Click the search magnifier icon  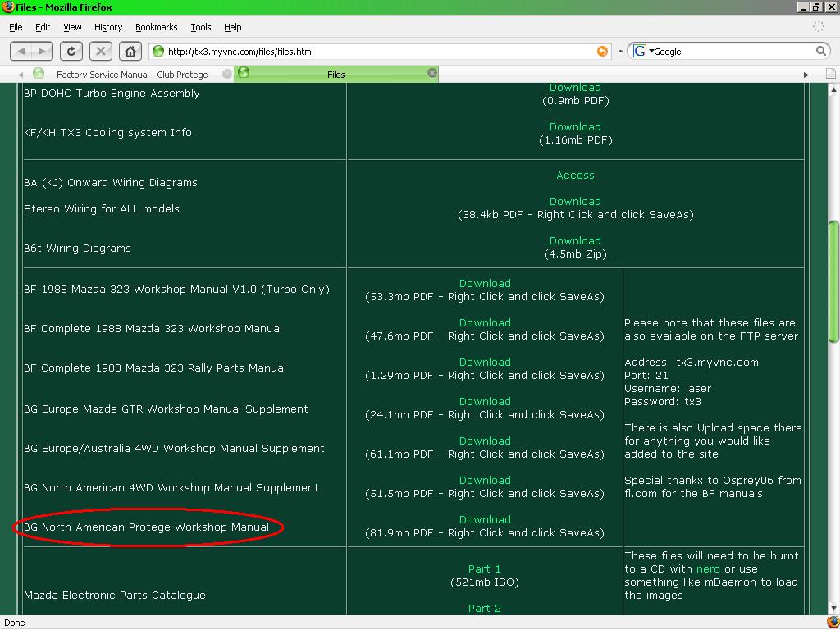coord(820,51)
